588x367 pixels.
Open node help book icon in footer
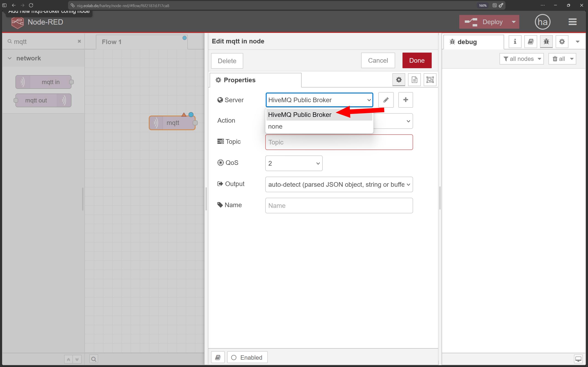[218, 357]
